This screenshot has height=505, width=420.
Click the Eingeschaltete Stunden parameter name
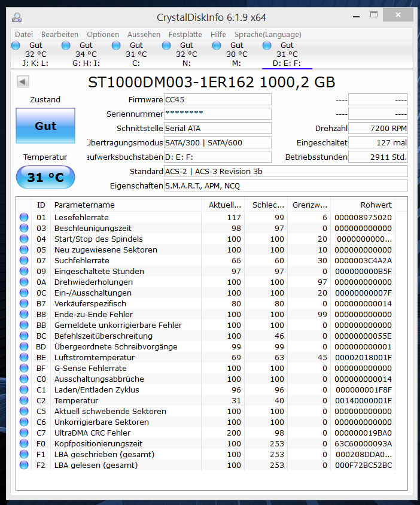click(x=99, y=271)
